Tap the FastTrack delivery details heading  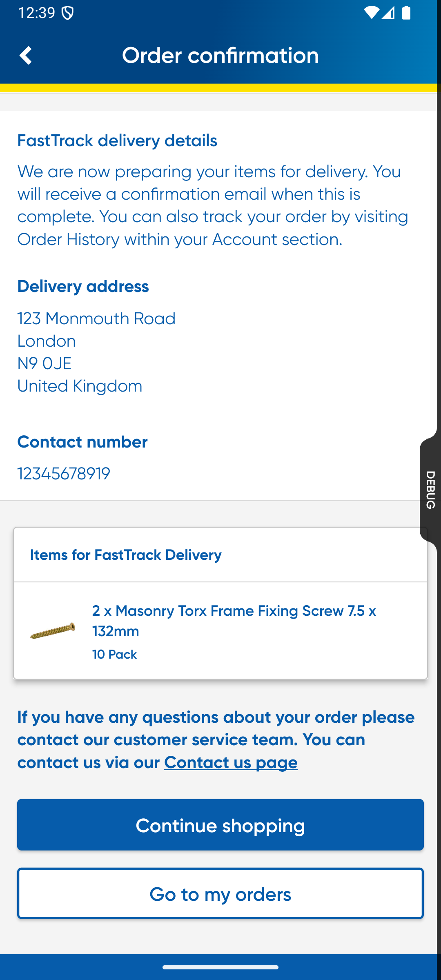tap(117, 140)
